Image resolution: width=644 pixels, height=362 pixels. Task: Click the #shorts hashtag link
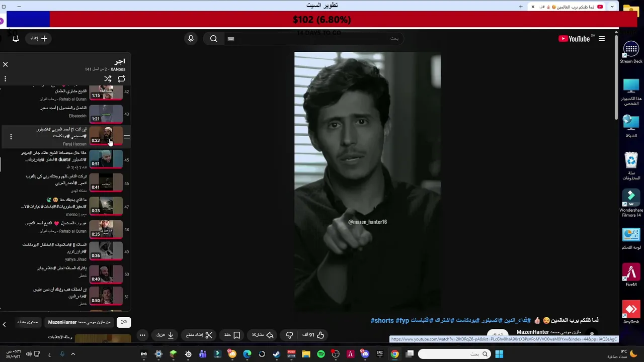[x=382, y=321]
